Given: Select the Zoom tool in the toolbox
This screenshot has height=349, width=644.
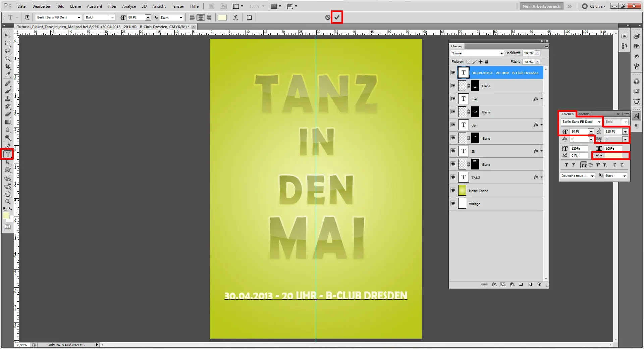Looking at the screenshot, I should click(7, 202).
